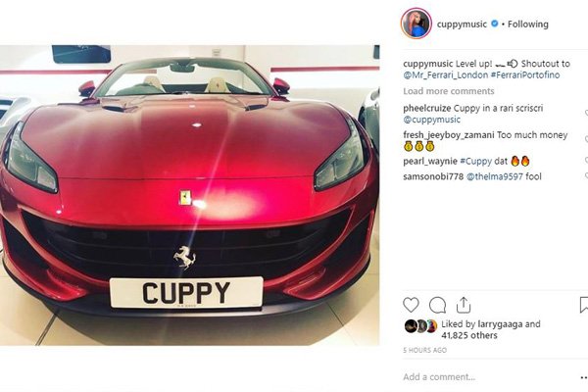Click the verified badge next to cuppymusic
This screenshot has height=392, width=588.
(x=495, y=24)
